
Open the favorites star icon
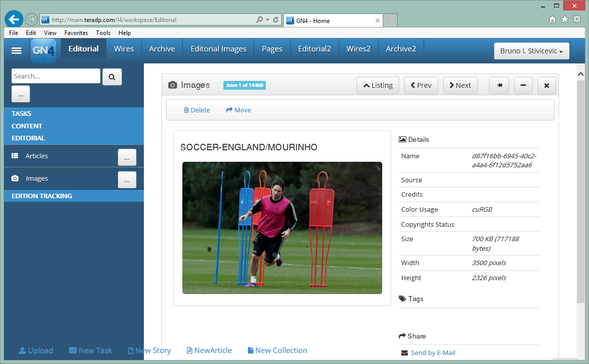[565, 19]
